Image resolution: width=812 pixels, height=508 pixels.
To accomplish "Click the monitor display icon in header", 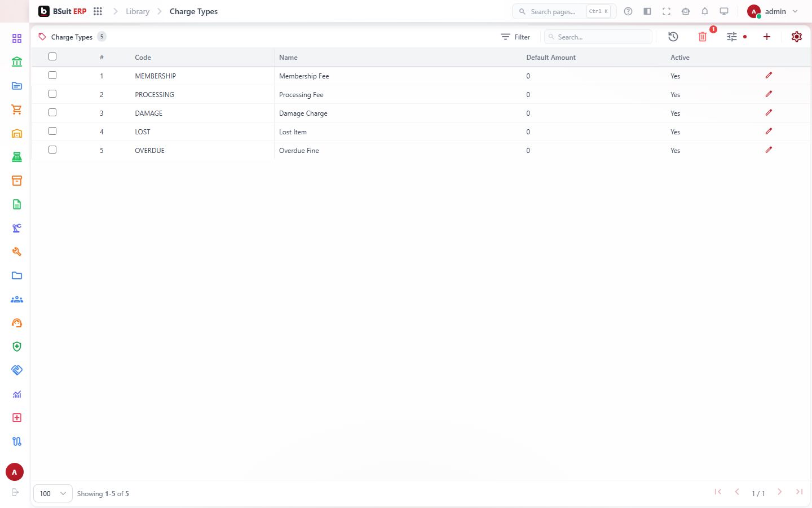I will [724, 11].
